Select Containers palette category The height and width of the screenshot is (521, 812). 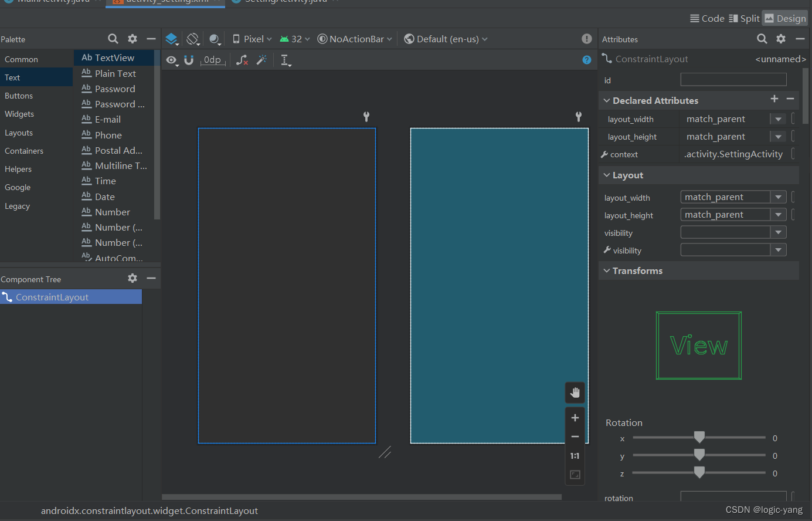point(36,151)
